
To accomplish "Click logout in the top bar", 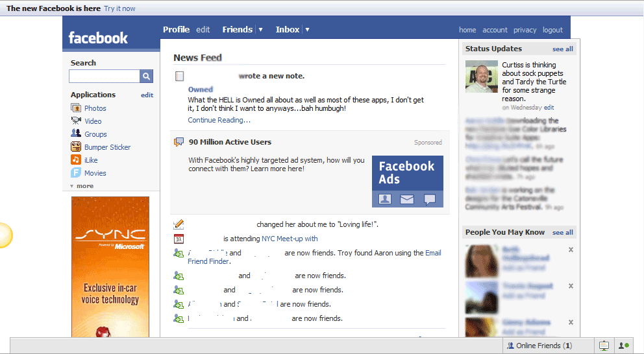I will point(552,30).
